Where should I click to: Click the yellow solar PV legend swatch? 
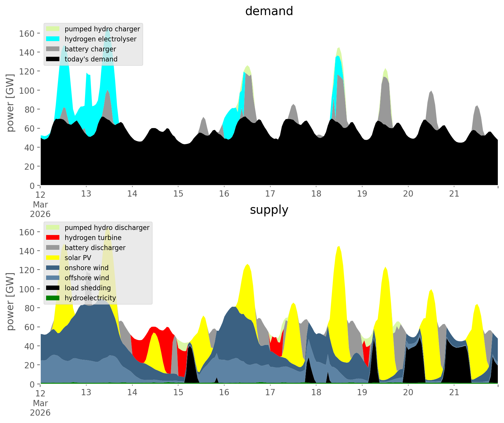pyautogui.click(x=53, y=258)
